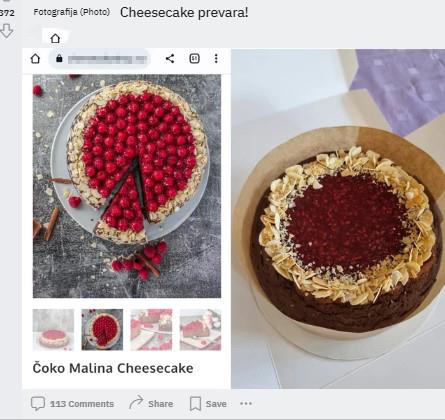The image size is (445, 420).
Task: Click the Share arrow icon
Action: click(136, 403)
